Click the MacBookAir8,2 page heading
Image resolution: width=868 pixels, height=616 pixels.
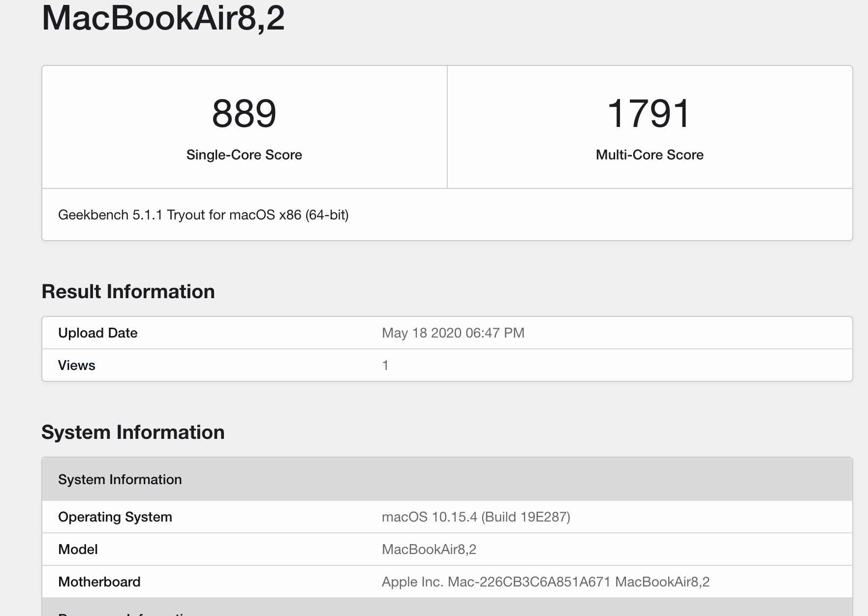pos(163,18)
